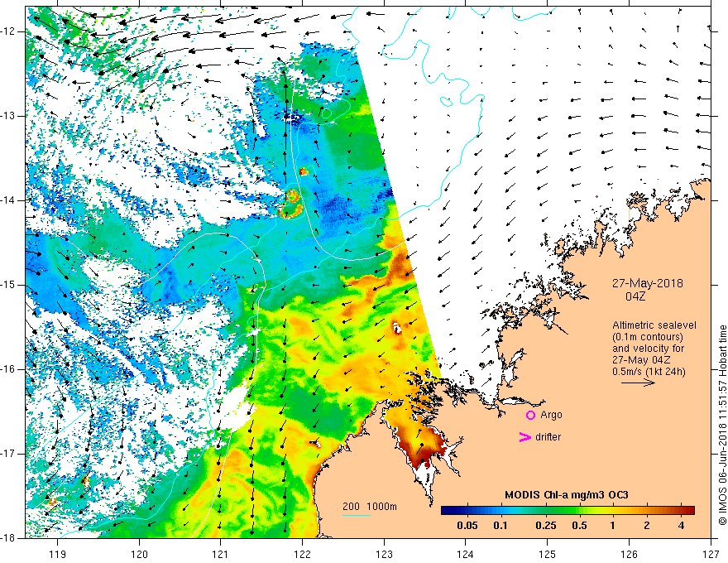728x563 pixels.
Task: Click the '0.5m/s (1kt 24h)' scale text
Action: 649,371
